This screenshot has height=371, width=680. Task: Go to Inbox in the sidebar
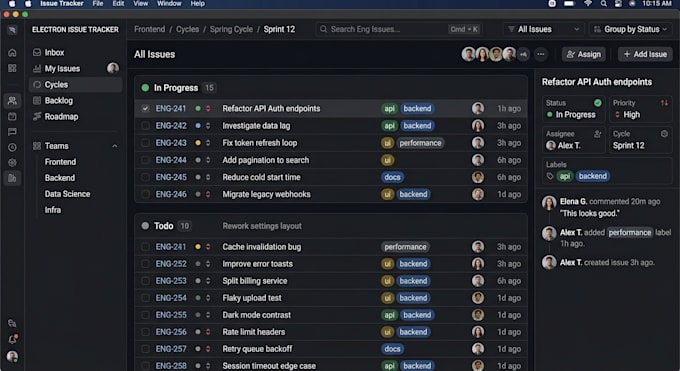pos(75,53)
